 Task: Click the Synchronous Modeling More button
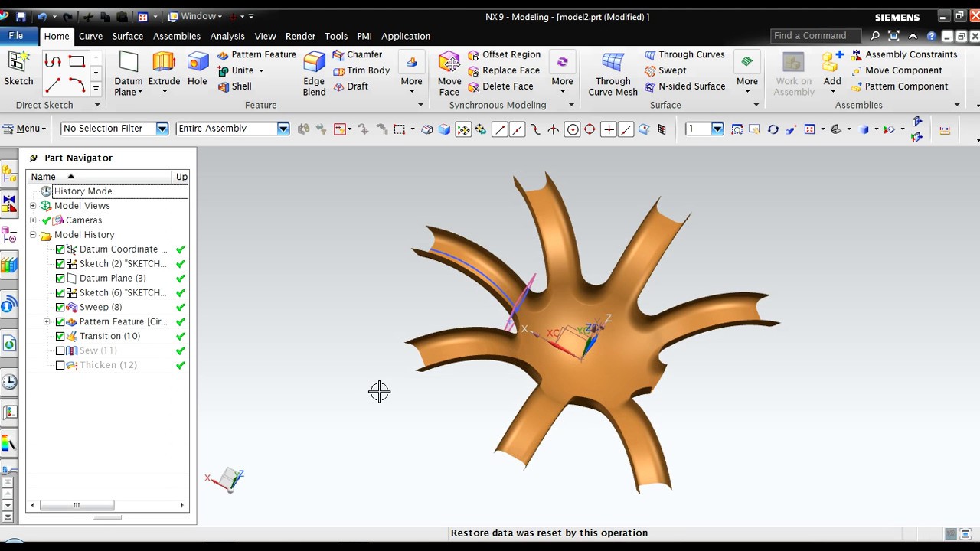(562, 73)
